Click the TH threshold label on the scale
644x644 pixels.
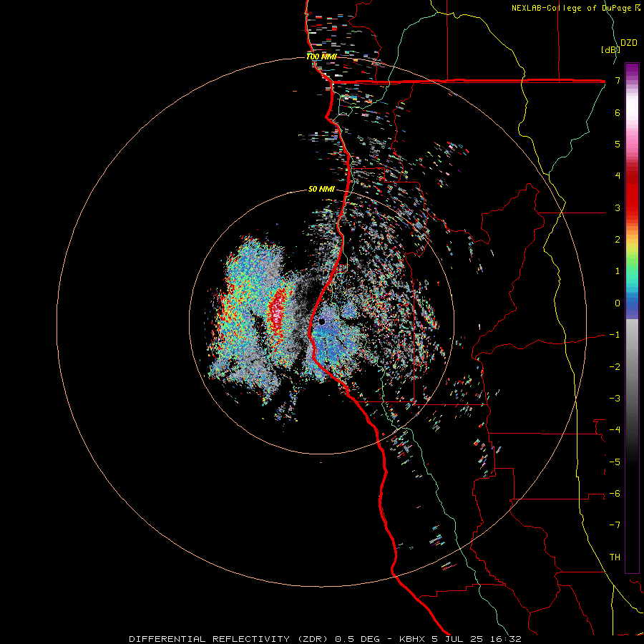tap(615, 557)
